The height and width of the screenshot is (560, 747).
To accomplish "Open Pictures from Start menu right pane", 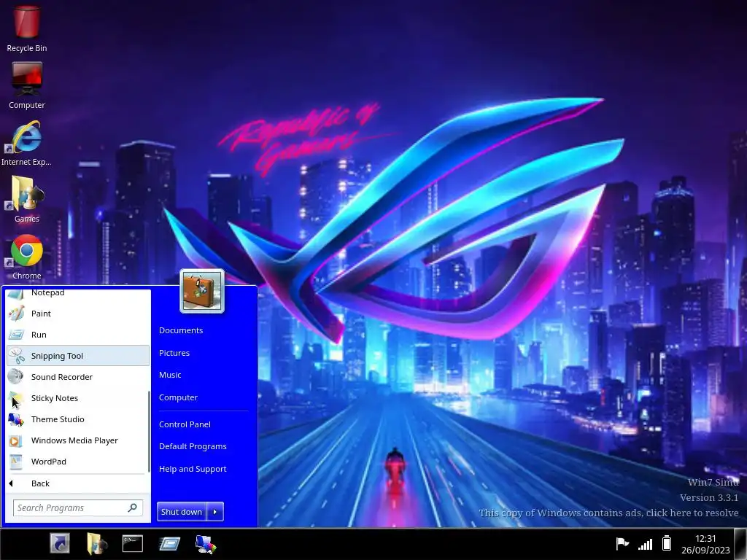I will (x=174, y=353).
